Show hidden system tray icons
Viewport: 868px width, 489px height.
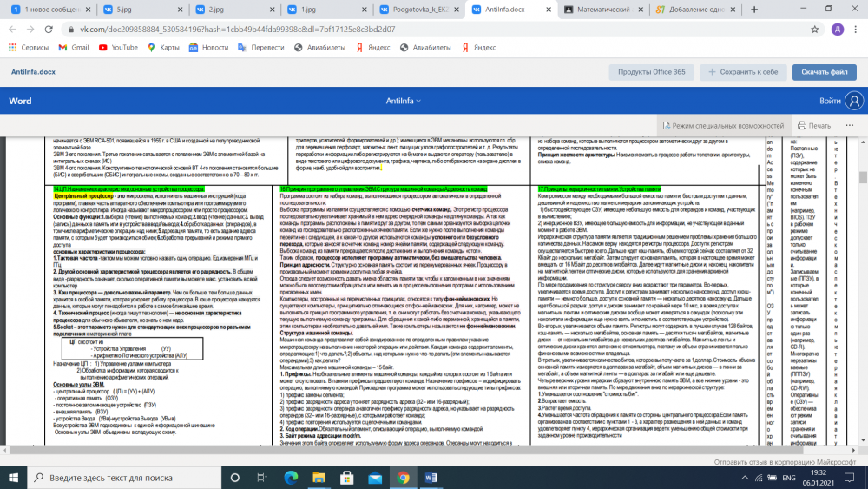(745, 478)
